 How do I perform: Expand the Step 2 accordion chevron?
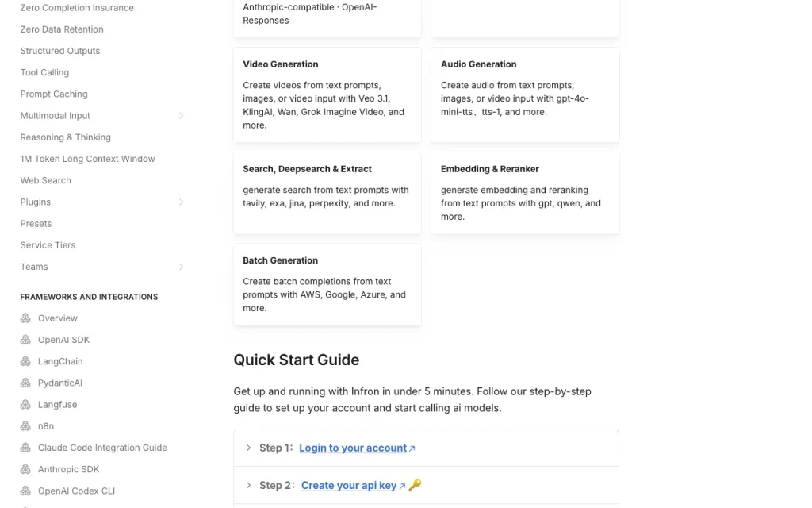(x=248, y=485)
